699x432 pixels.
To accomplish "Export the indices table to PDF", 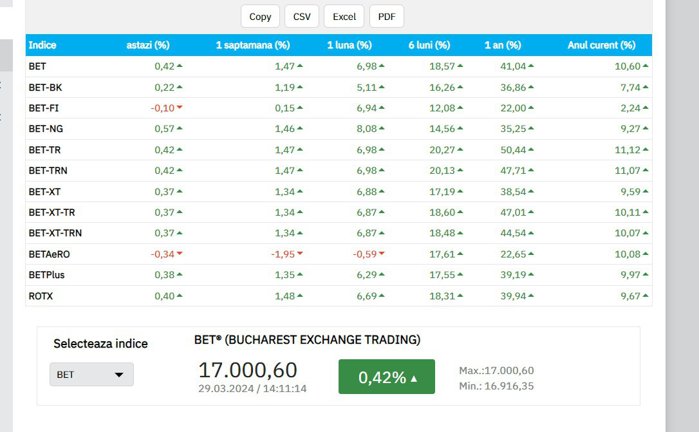I will tap(386, 16).
